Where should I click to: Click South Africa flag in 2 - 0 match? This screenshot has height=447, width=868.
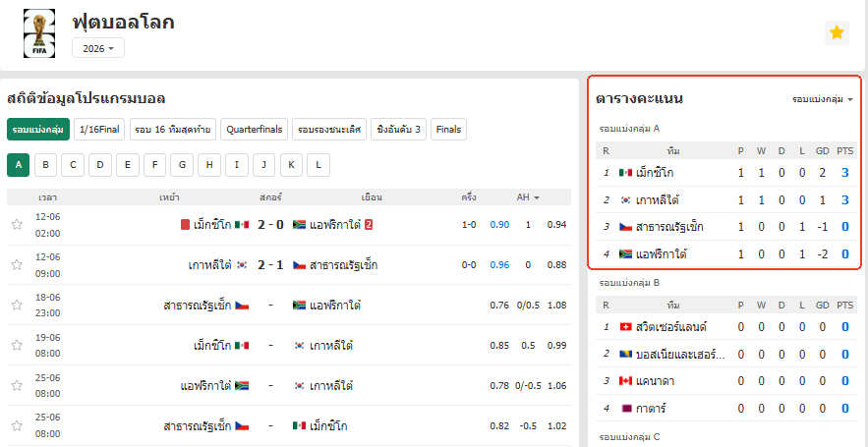point(300,225)
